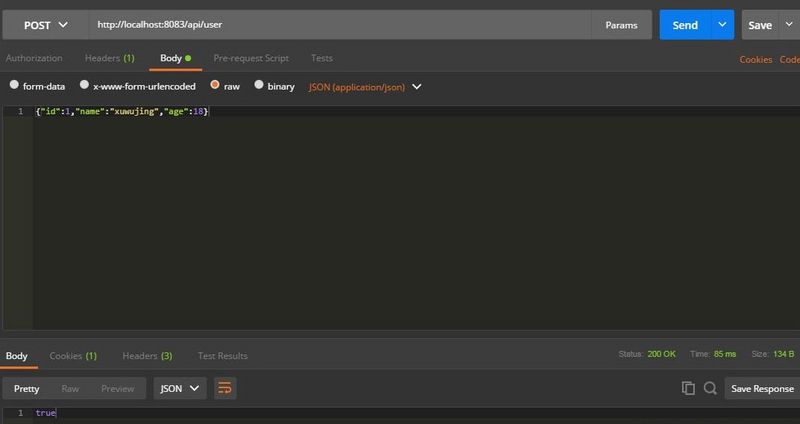
Task: Click the true response value
Action: pos(45,413)
